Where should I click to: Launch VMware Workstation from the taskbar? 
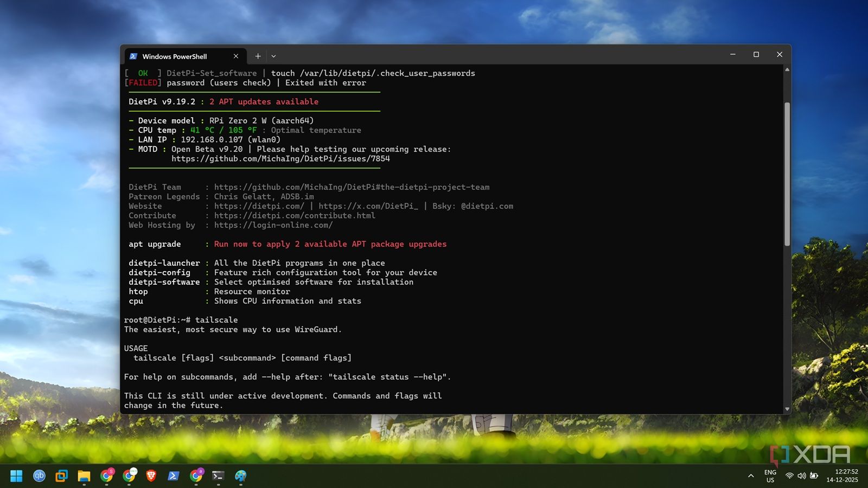pyautogui.click(x=61, y=476)
